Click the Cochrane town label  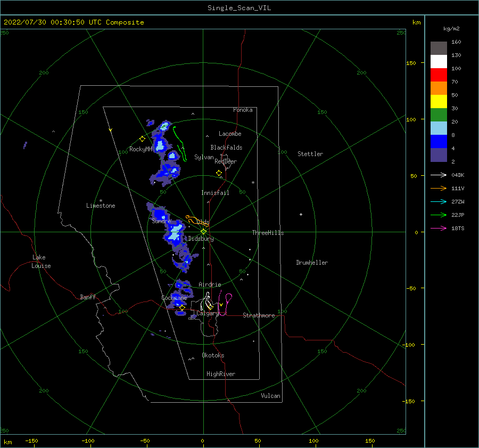point(174,298)
